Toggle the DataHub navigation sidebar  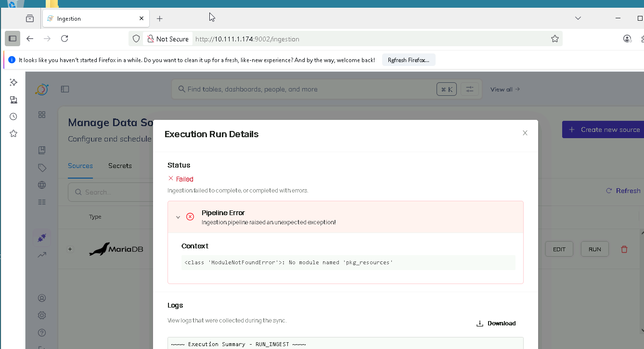65,89
